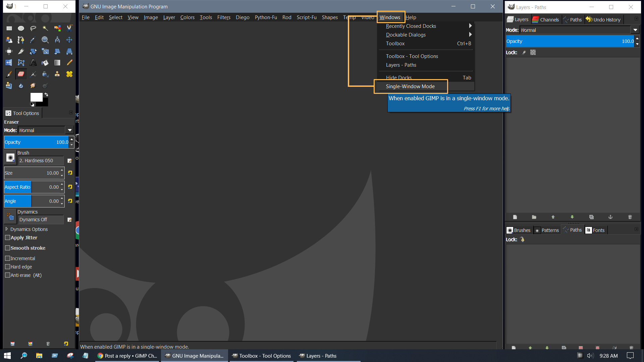This screenshot has width=644, height=362.
Task: Choose the Fuzzy Select magic wand tool
Action: (45, 28)
